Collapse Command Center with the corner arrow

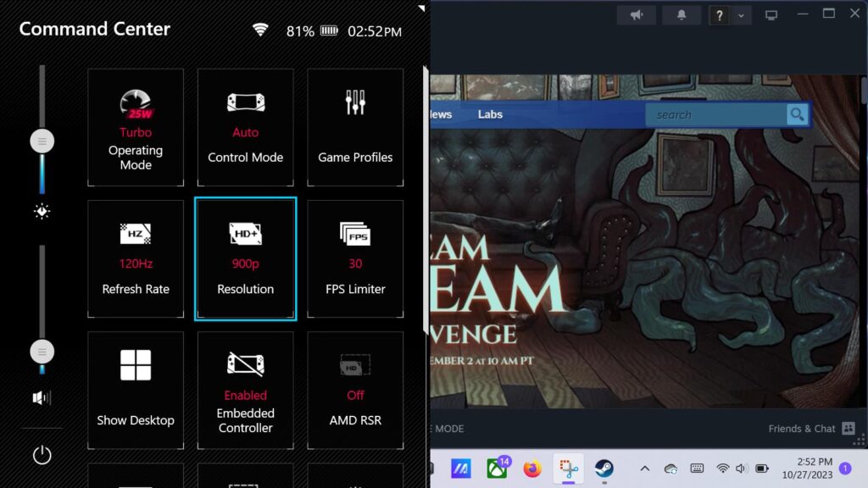pyautogui.click(x=421, y=8)
